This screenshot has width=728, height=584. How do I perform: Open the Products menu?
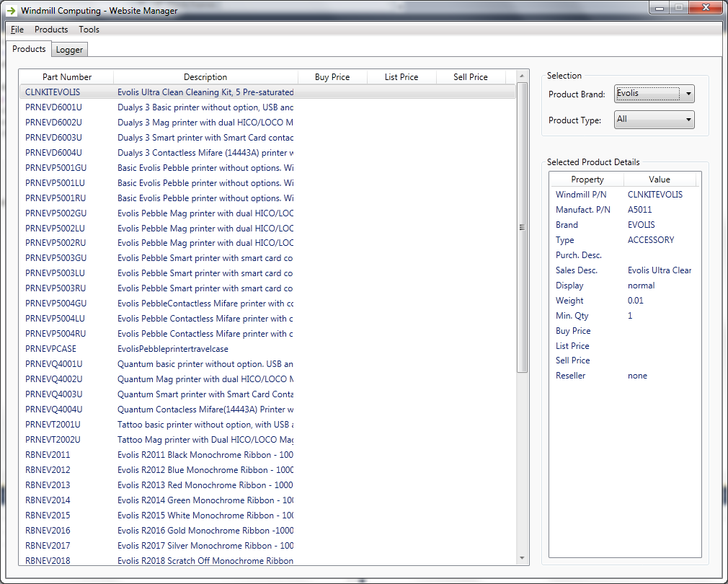tap(51, 30)
